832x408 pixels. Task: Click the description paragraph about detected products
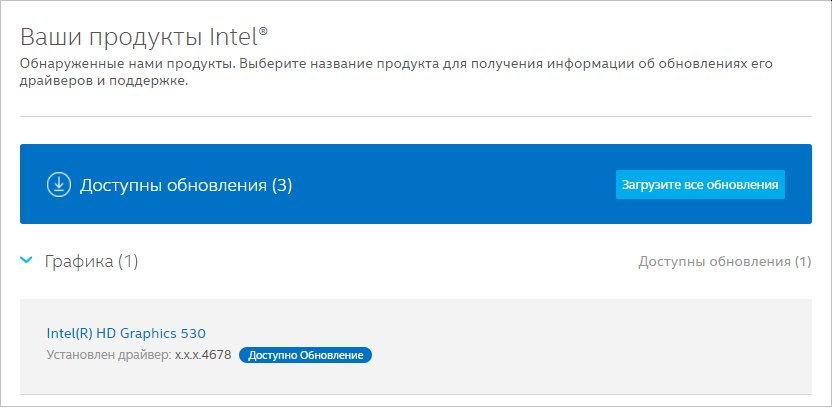pos(396,74)
